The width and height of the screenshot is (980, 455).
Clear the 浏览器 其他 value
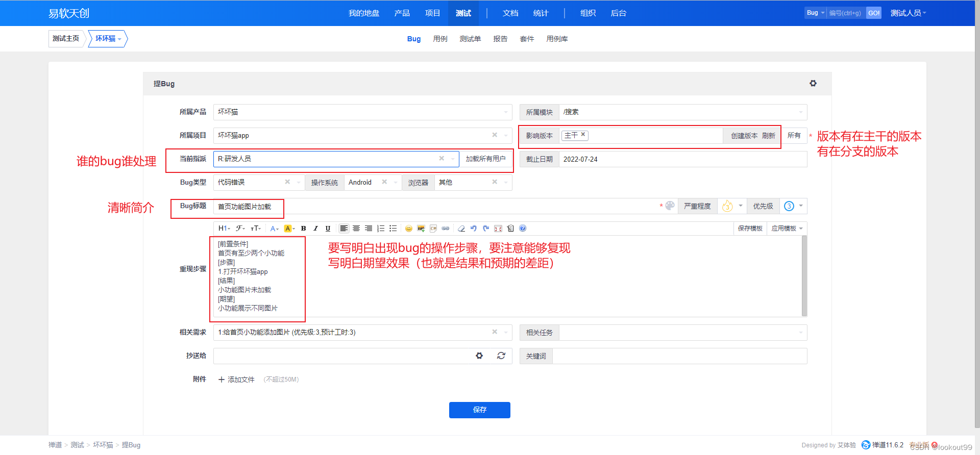[x=495, y=182]
